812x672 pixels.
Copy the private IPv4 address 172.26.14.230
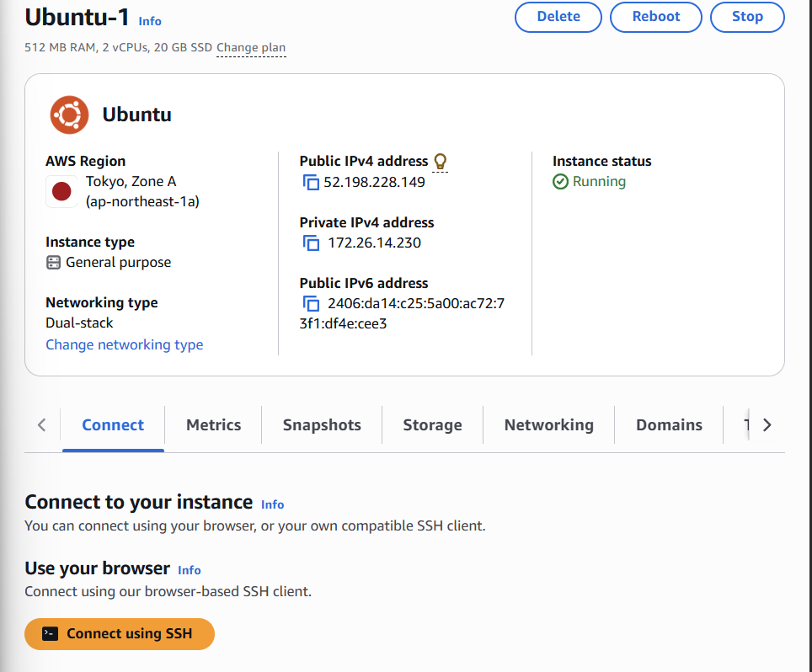click(x=311, y=243)
